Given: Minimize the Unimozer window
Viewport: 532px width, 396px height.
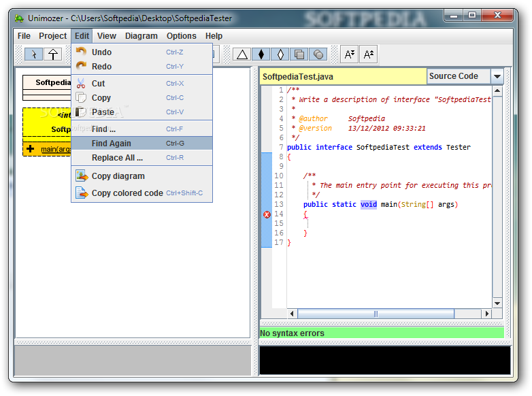Looking at the screenshot, I should [454, 16].
